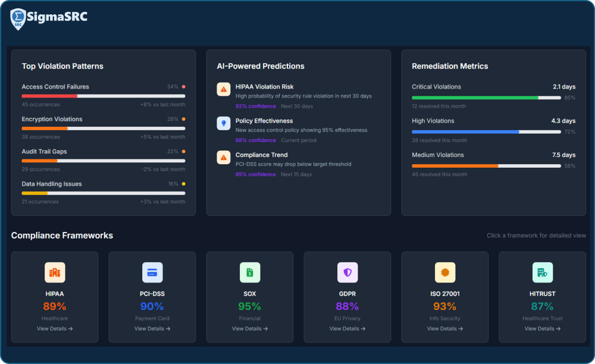Click the Compliance Frameworks heading
The width and height of the screenshot is (595, 364).
click(62, 236)
